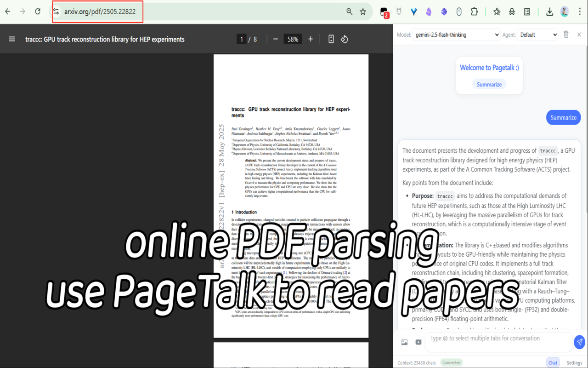Click the fit-to-page icon in PDF toolbar

(x=331, y=39)
